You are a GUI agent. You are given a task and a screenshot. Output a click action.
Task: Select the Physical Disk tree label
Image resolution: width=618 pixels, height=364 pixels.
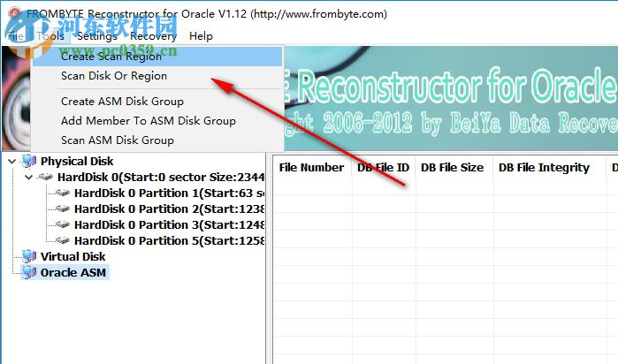77,161
